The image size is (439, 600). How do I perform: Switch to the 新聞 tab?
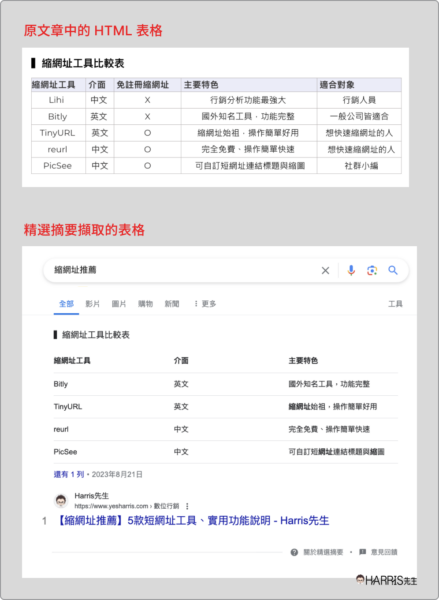[172, 304]
